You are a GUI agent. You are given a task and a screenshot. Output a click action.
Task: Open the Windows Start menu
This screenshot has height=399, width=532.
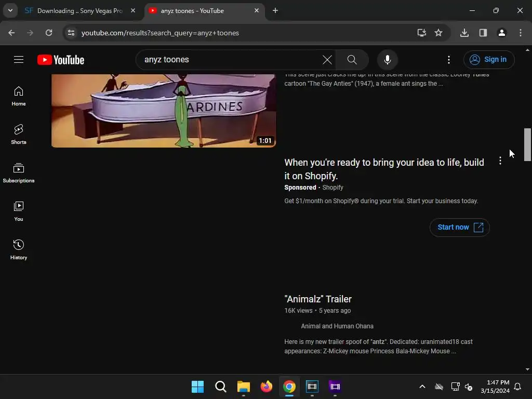(197, 387)
